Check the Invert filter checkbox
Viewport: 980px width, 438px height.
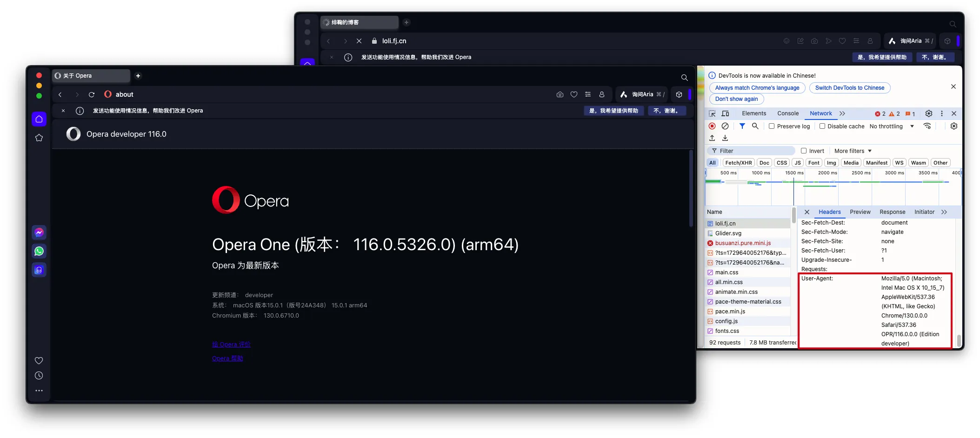click(804, 151)
